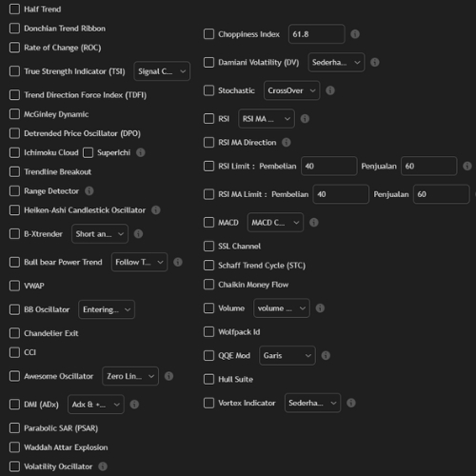Screen dimensions: 476x476
Task: Tick Waddah Attar Explosion checkbox
Action: coord(14,447)
